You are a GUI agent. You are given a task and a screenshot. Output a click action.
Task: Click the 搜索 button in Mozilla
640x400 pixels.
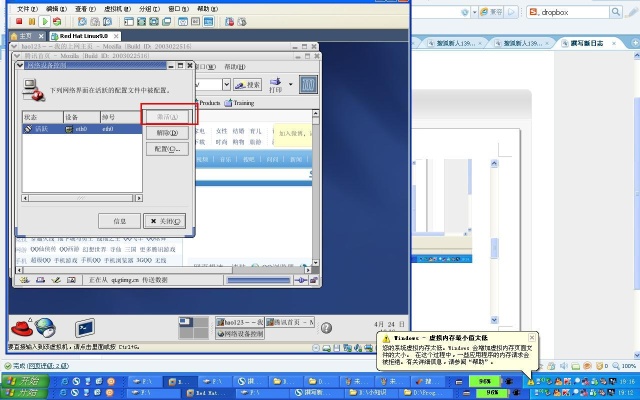pos(248,84)
